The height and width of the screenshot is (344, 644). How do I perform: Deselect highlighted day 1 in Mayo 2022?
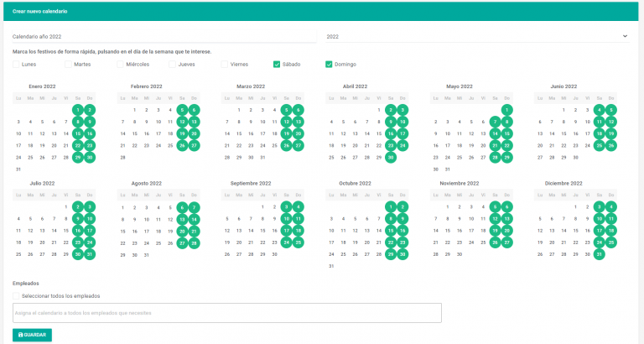506,109
